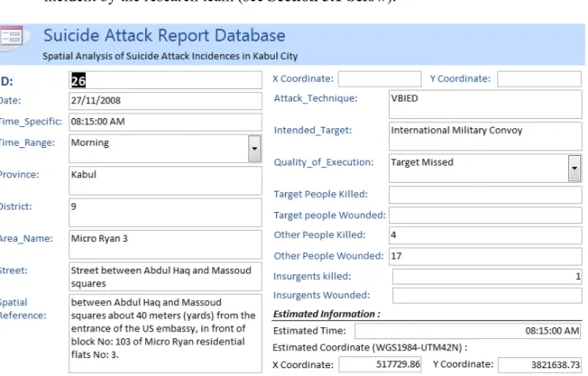This screenshot has width=588, height=376.
Task: Click the Spatial Reference label
Action: coord(23,309)
